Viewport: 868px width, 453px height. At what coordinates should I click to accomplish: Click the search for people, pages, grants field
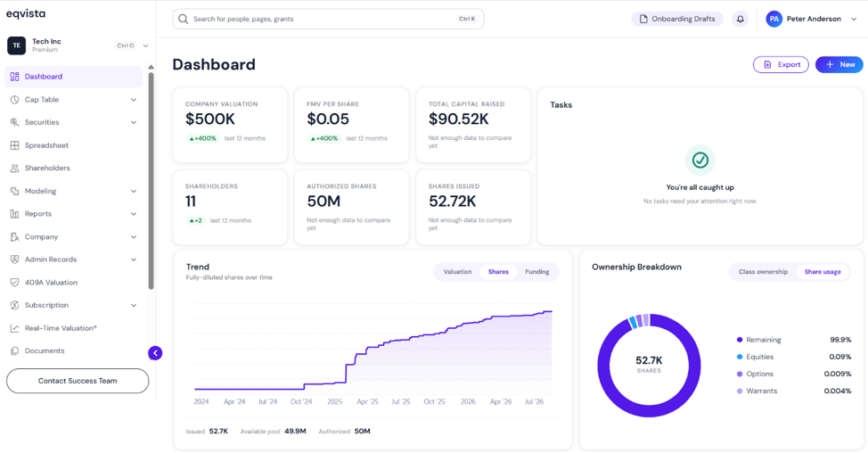[x=328, y=19]
